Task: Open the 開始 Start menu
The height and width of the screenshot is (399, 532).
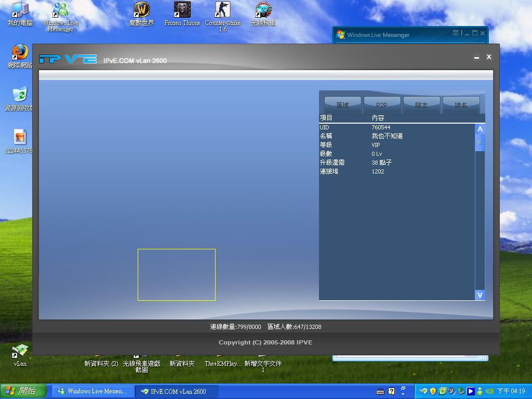Action: tap(23, 391)
